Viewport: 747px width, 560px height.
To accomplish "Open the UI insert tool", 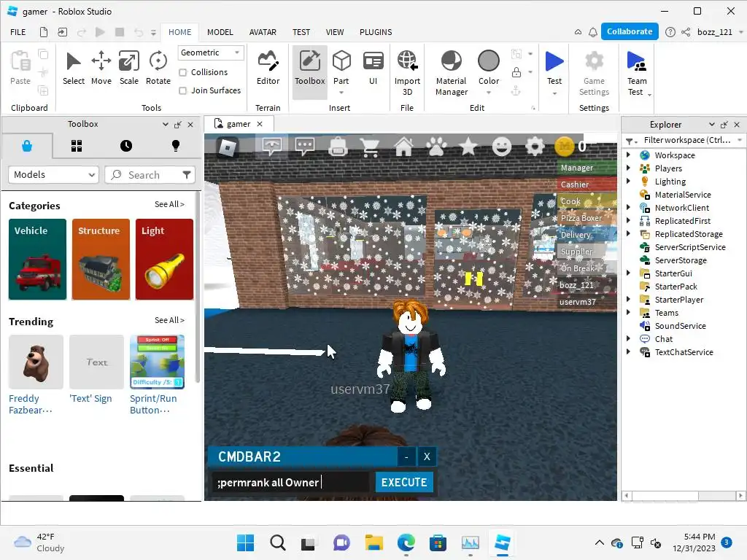I will [373, 69].
